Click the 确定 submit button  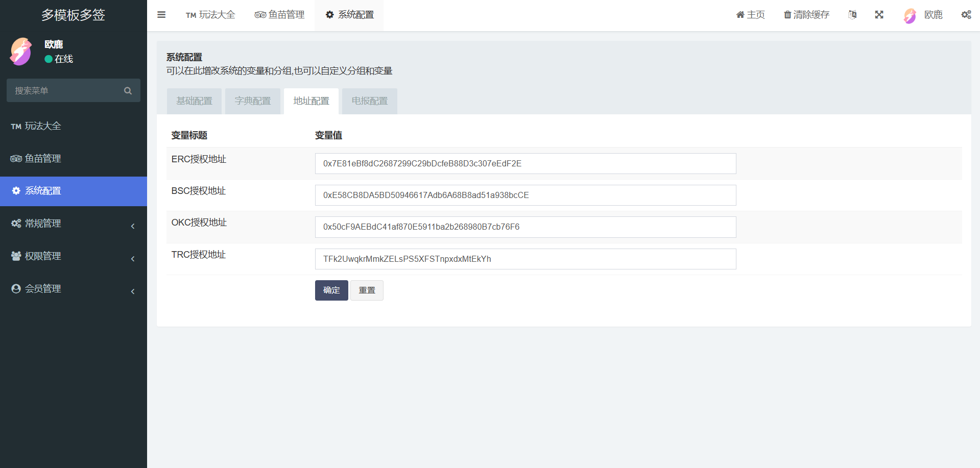point(331,290)
